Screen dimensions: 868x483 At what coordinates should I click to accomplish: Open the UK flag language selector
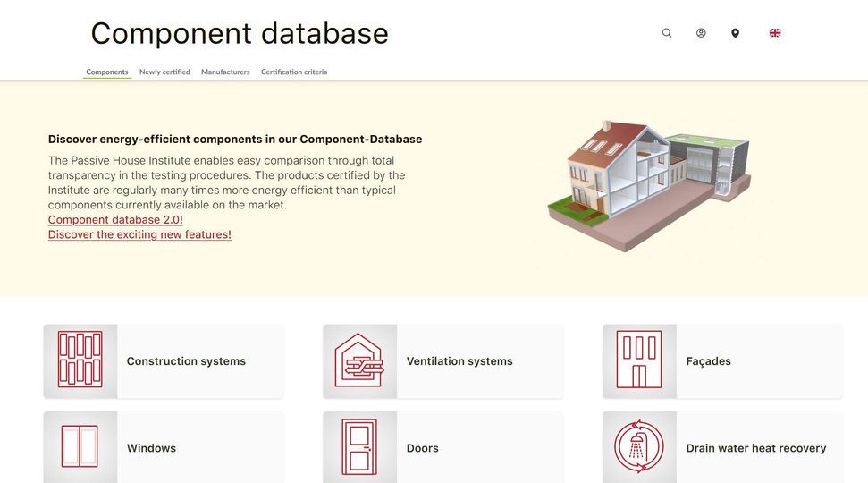point(775,33)
